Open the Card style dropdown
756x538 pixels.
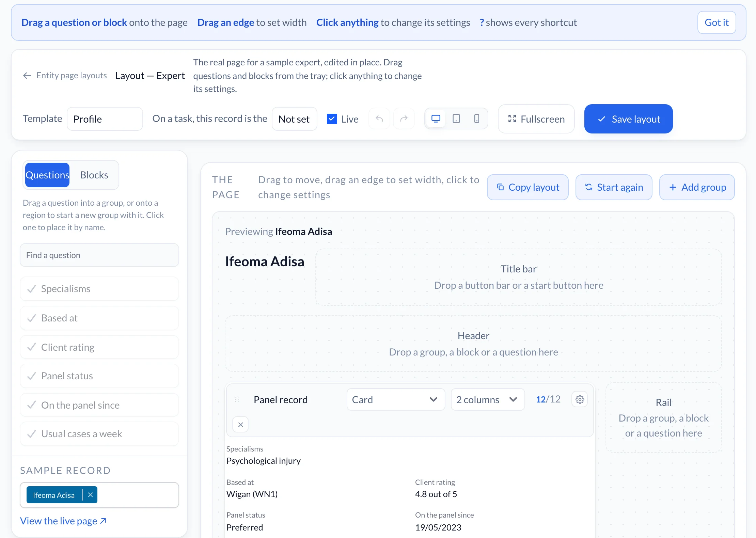pyautogui.click(x=396, y=399)
